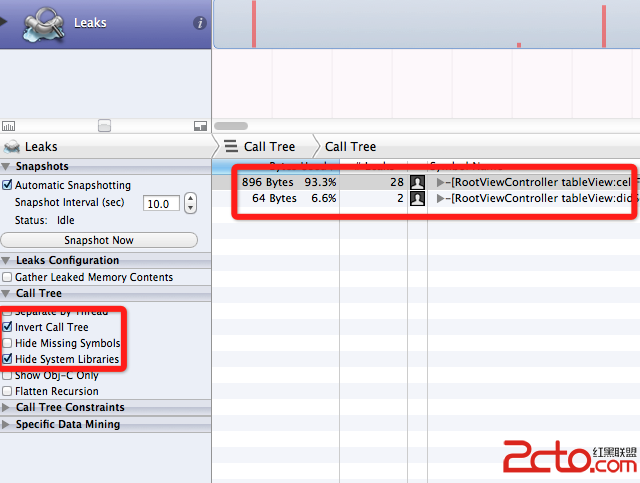The image size is (640, 483).
Task: Collapse the Call Tree options section
Action: point(6,294)
